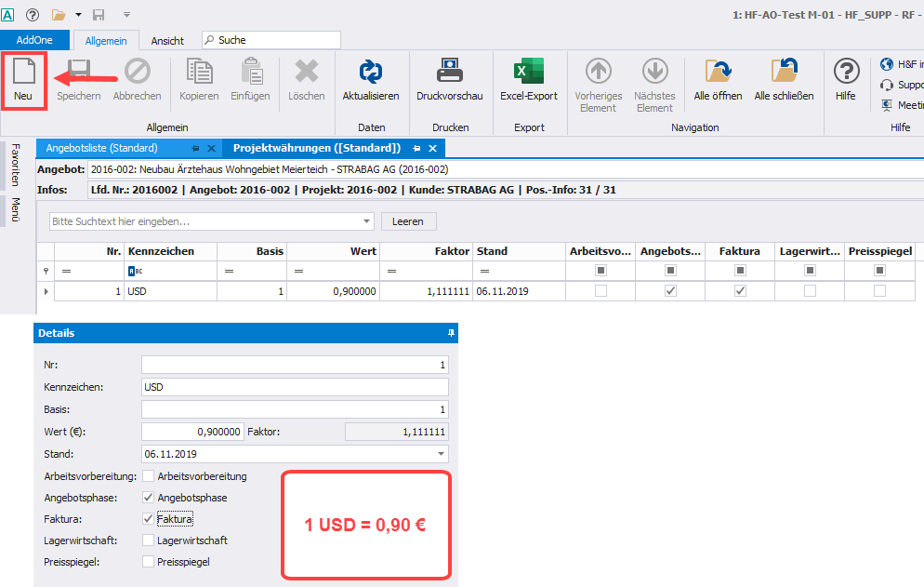Pin the Details panel
Screen dimensions: 924x587
click(x=451, y=333)
